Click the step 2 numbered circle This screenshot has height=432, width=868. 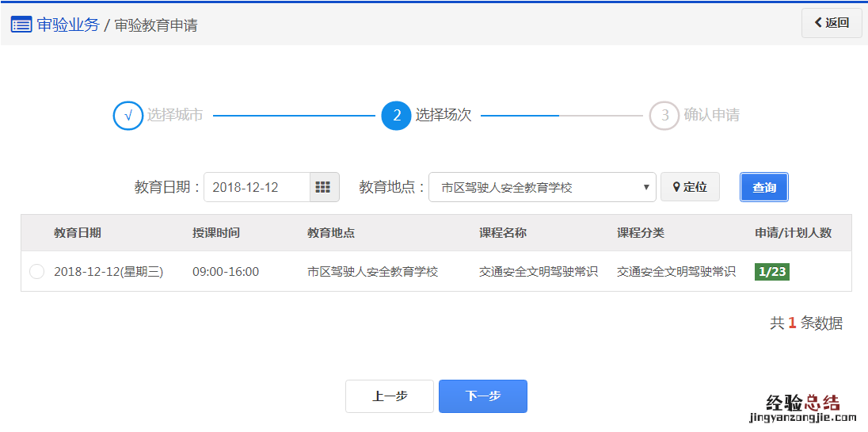[x=396, y=116]
